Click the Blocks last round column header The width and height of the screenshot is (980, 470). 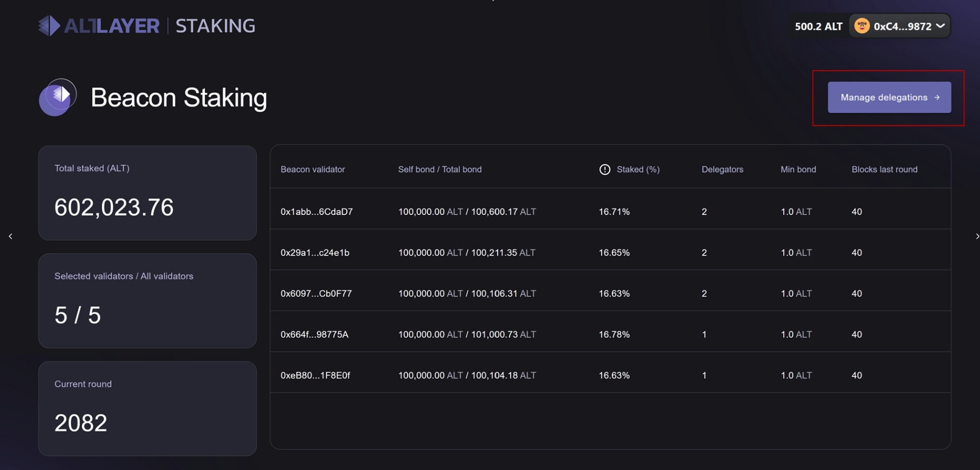coord(884,169)
